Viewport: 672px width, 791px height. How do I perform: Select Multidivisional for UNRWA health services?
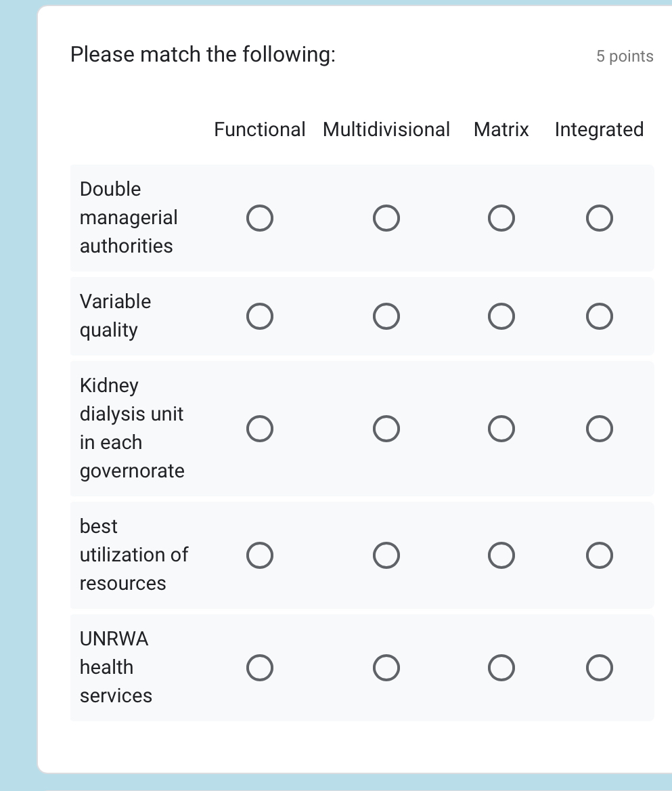386,667
